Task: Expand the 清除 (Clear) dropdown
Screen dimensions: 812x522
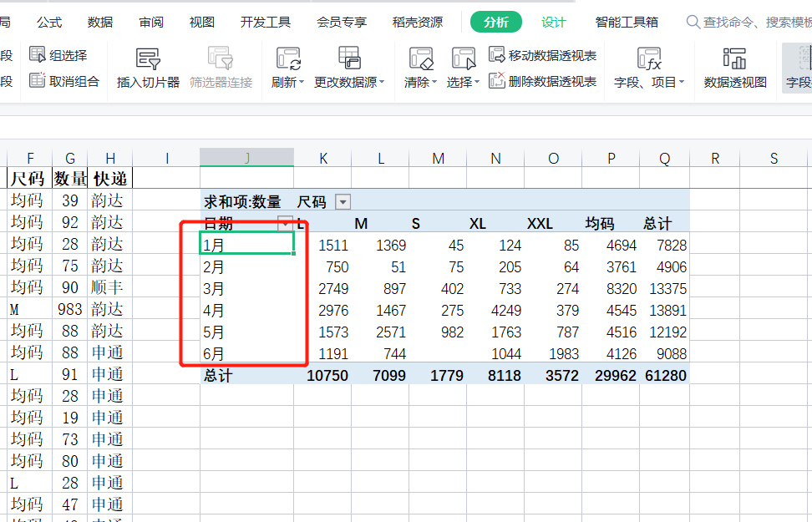Action: click(x=421, y=83)
